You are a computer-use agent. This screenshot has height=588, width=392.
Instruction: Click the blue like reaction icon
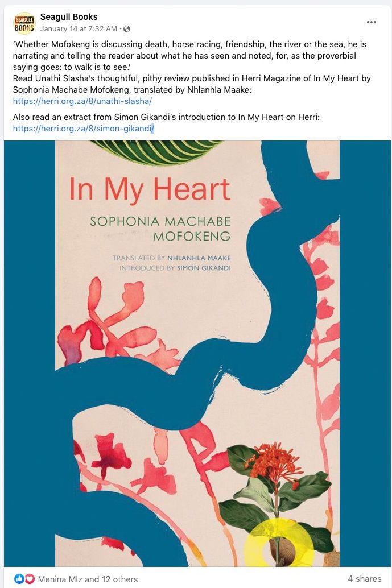point(19,579)
